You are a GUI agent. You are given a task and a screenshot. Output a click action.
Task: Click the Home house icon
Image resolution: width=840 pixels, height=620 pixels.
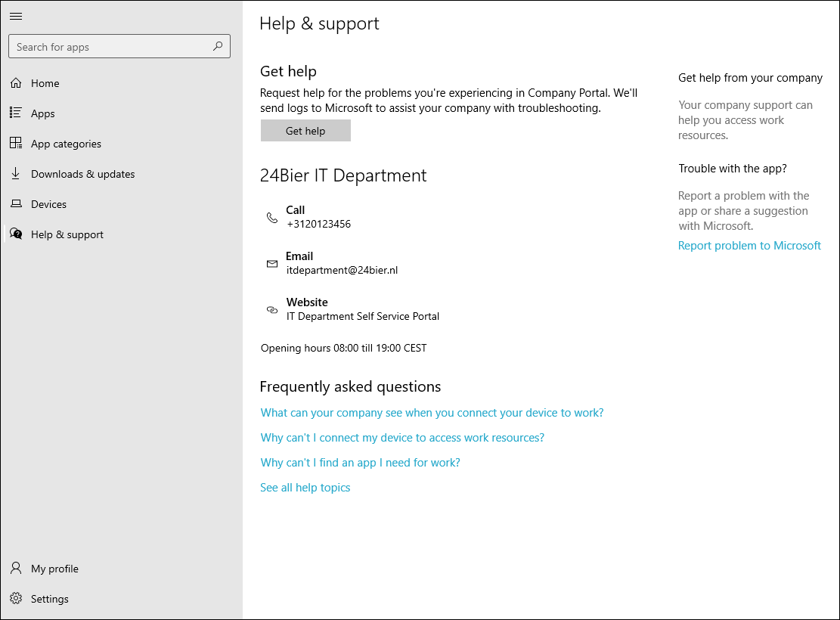pos(16,83)
